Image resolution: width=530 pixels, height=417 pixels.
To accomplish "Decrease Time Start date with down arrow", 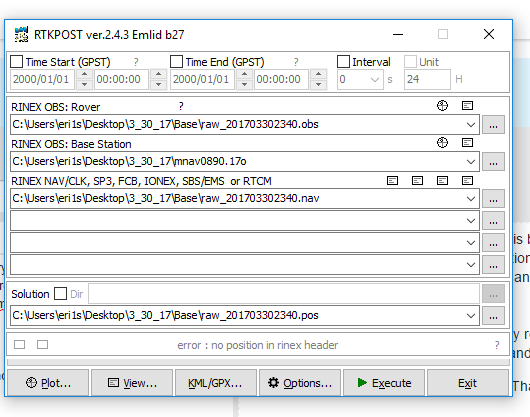I will click(85, 84).
